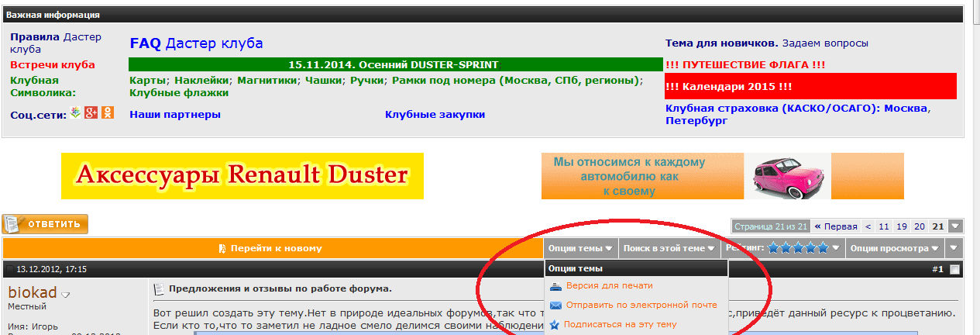Go to page 19 of the thread

coord(902,226)
